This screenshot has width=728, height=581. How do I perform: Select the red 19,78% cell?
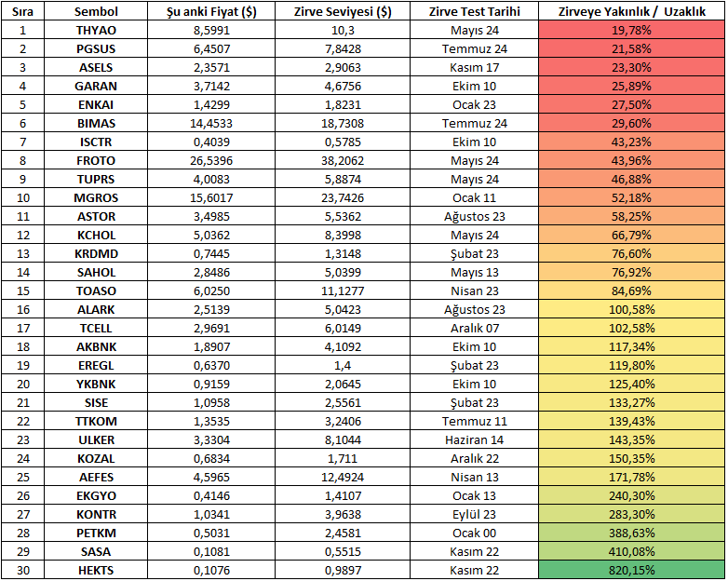tap(632, 30)
